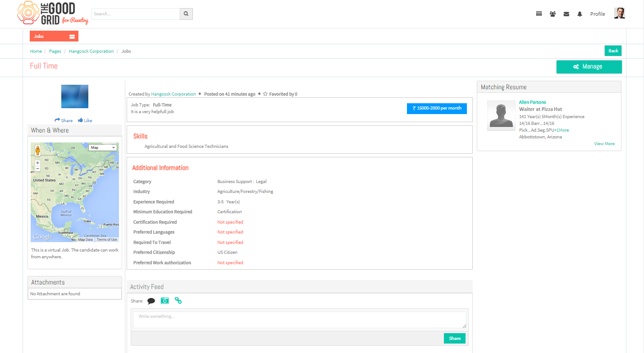Click View More in Matching Resume

604,144
